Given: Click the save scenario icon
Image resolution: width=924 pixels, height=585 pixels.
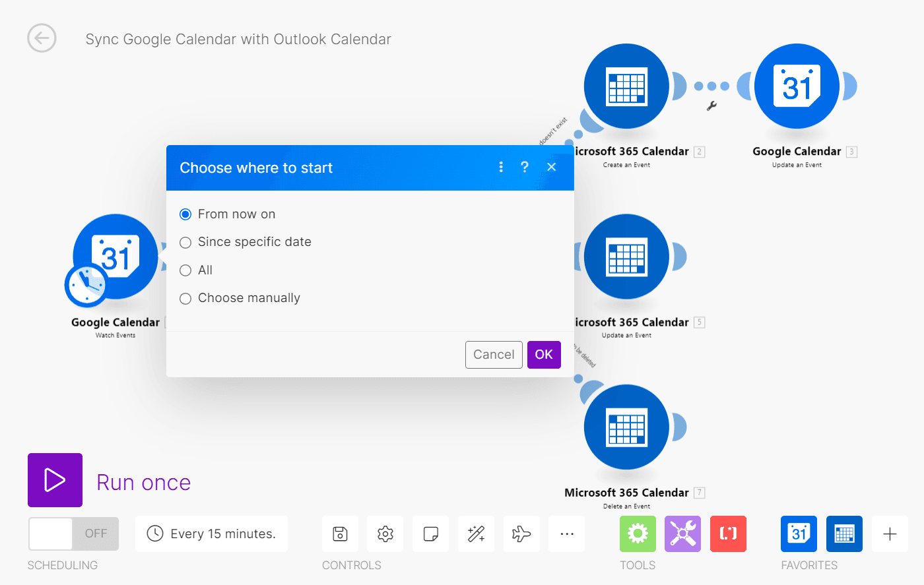Looking at the screenshot, I should (x=340, y=534).
